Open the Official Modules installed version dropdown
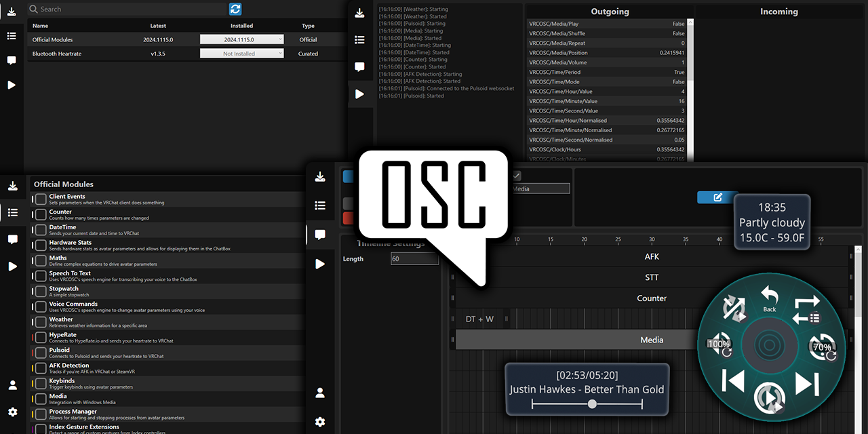This screenshot has width=868, height=434. pyautogui.click(x=242, y=39)
